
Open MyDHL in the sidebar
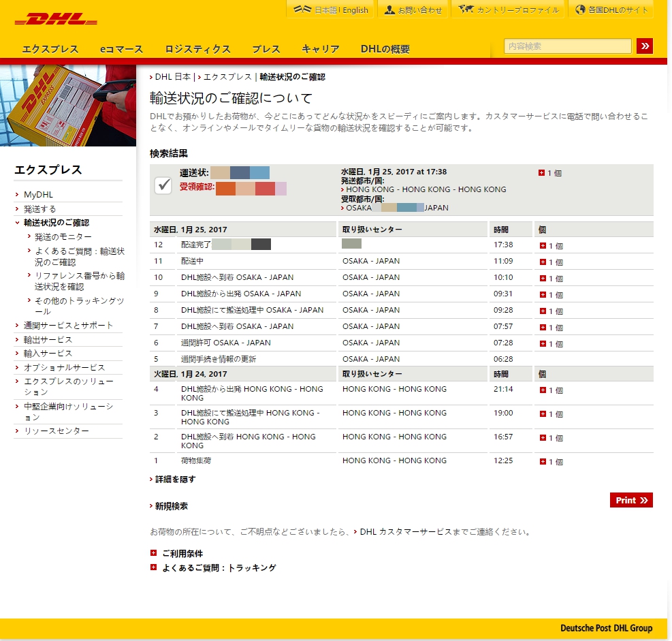pyautogui.click(x=38, y=195)
